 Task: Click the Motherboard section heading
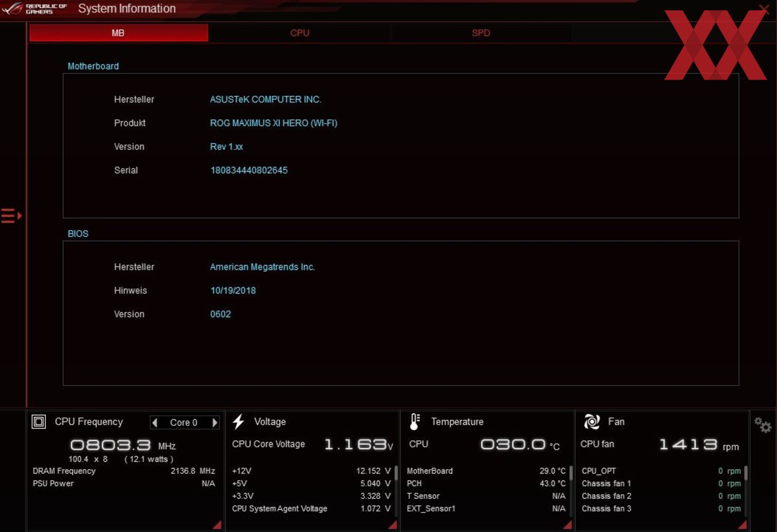93,66
